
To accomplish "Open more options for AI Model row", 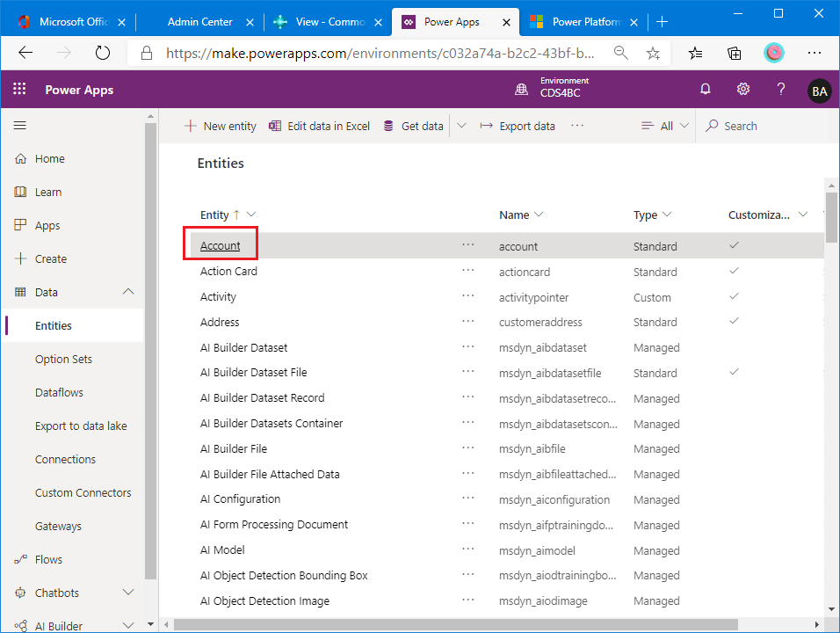I will [468, 549].
